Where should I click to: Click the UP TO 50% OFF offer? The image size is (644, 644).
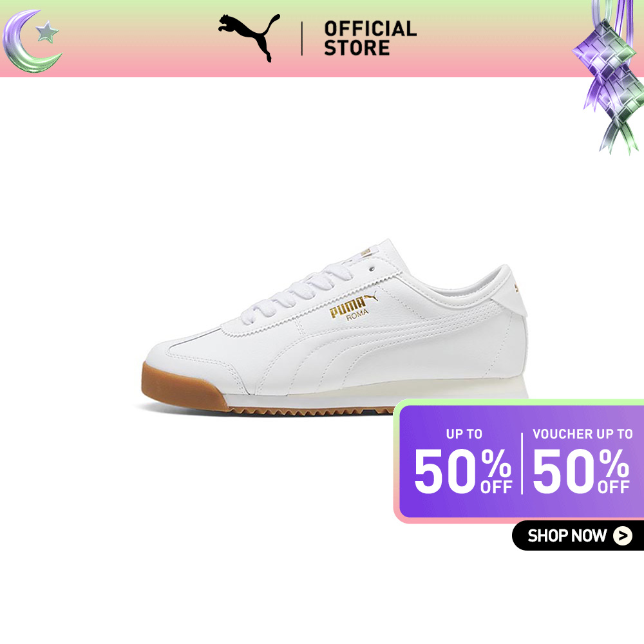tap(463, 461)
